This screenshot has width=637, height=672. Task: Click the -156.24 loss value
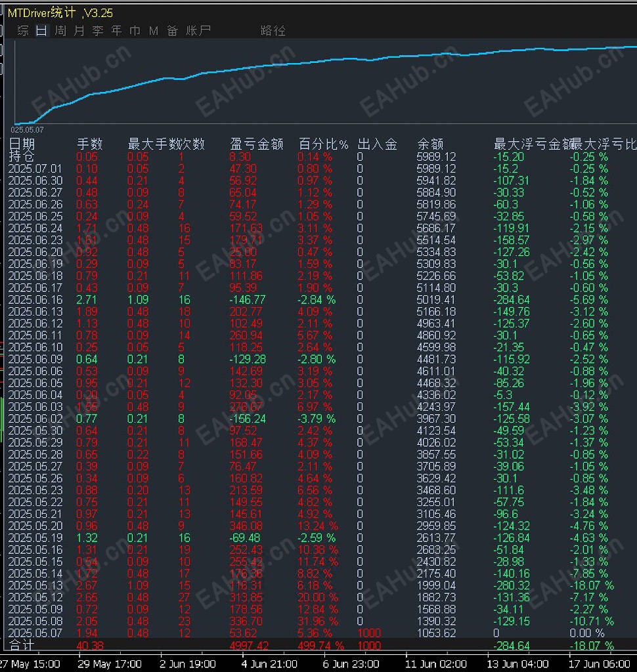pos(248,419)
